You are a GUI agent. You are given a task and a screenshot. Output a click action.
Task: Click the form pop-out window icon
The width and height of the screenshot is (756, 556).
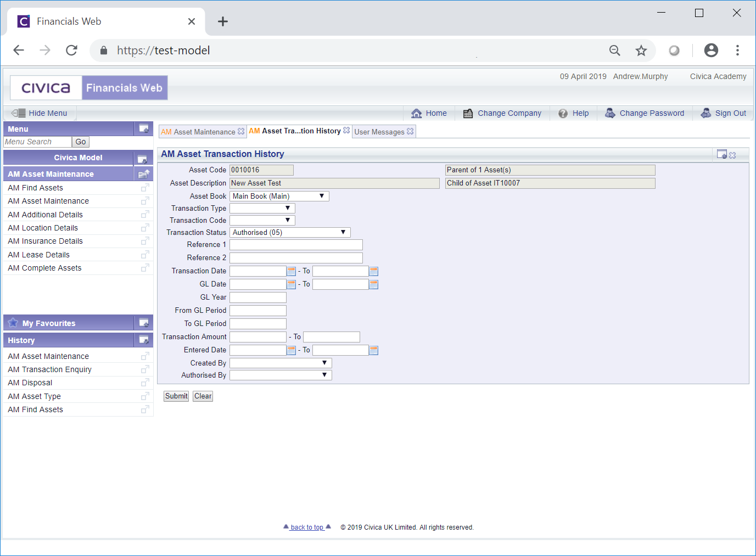[x=722, y=154]
